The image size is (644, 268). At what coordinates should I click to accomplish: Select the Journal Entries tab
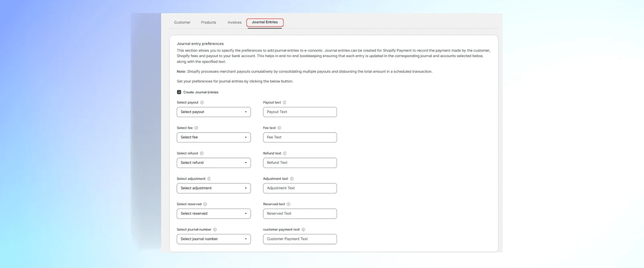click(265, 23)
